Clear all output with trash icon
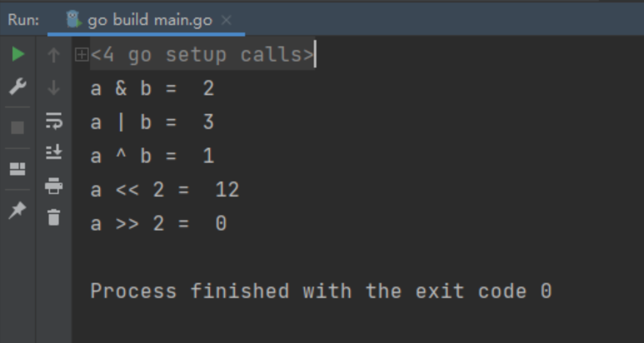644x343 pixels. (54, 217)
